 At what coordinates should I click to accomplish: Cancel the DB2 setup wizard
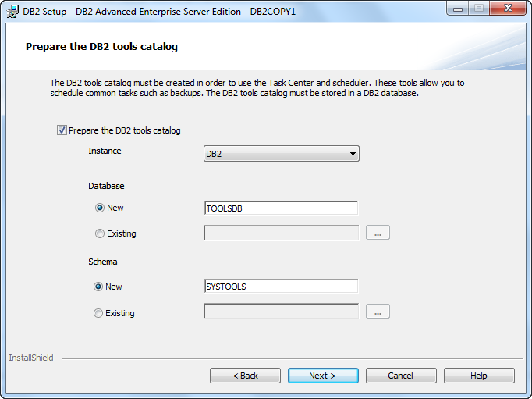pos(401,376)
